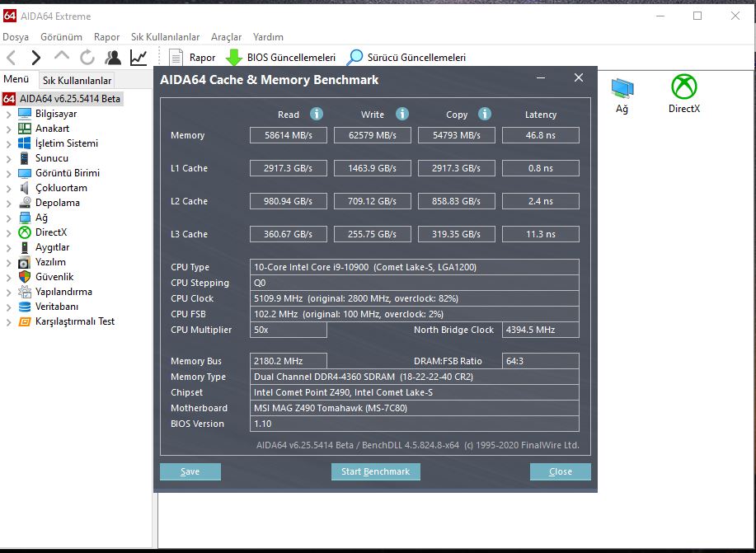The image size is (756, 553).
Task: Minimize the Cache & Memory Benchmark dialog
Action: (541, 77)
